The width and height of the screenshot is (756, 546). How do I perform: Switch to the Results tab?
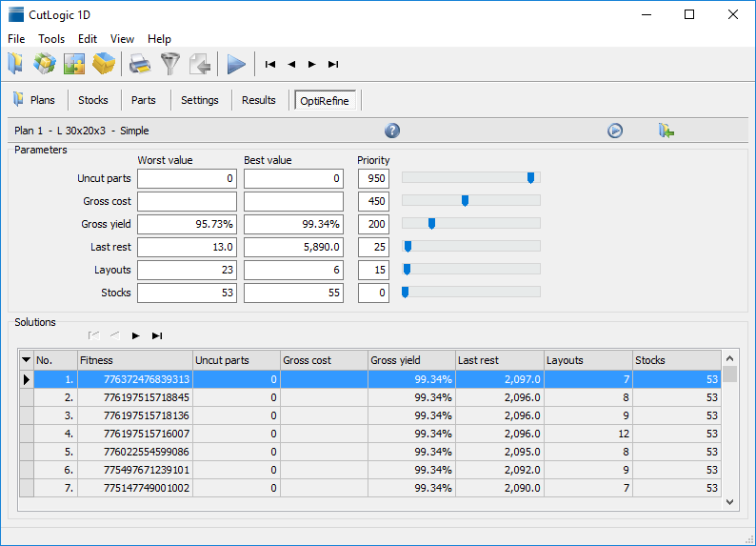(259, 100)
